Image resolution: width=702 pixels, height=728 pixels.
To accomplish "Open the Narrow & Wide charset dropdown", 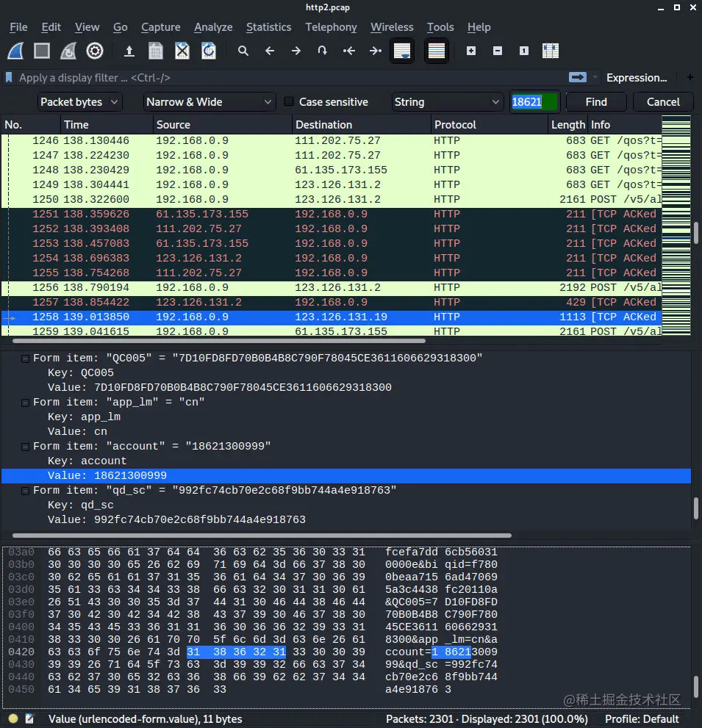I will point(209,101).
